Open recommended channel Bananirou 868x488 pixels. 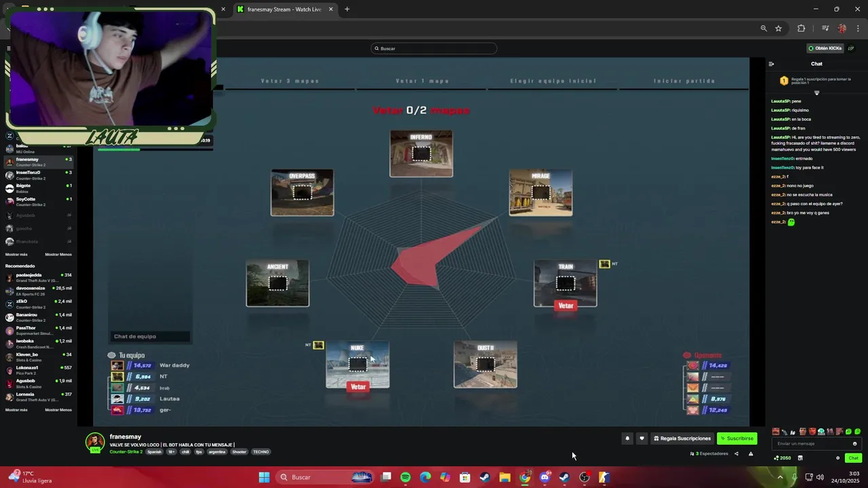coord(39,317)
